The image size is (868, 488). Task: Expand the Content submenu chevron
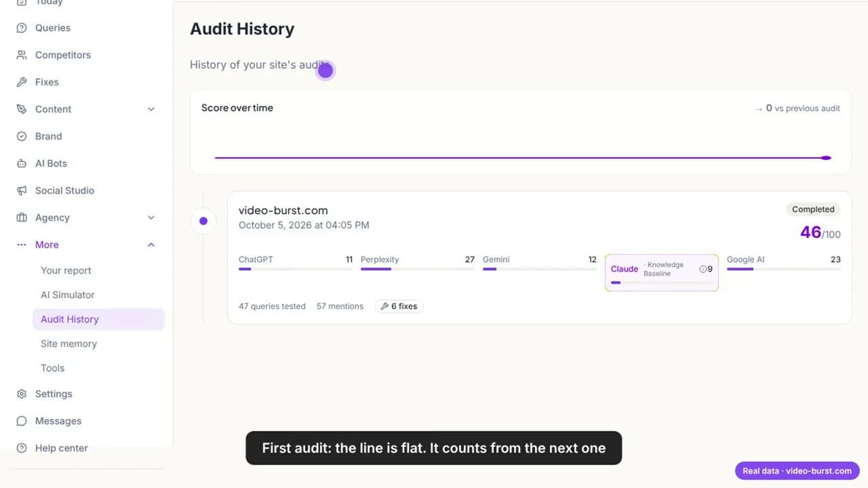point(151,109)
